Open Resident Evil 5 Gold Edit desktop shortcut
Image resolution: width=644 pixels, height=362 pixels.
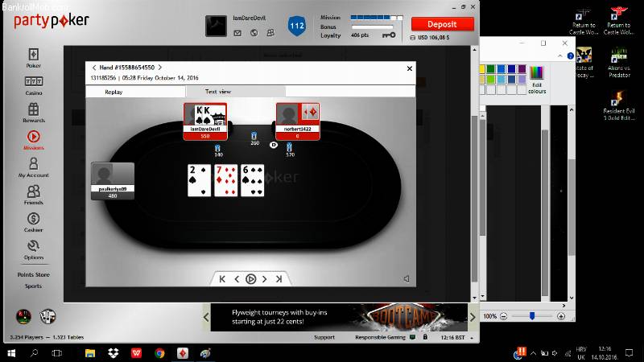(619, 105)
